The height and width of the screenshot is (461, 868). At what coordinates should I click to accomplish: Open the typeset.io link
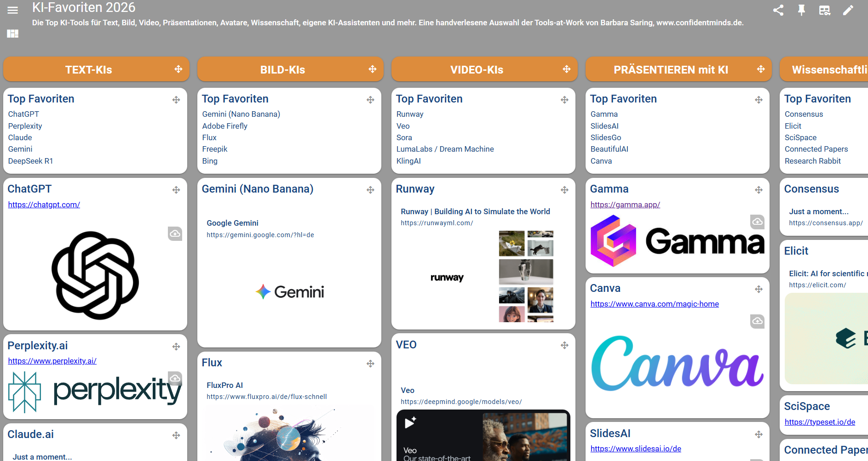pos(820,422)
